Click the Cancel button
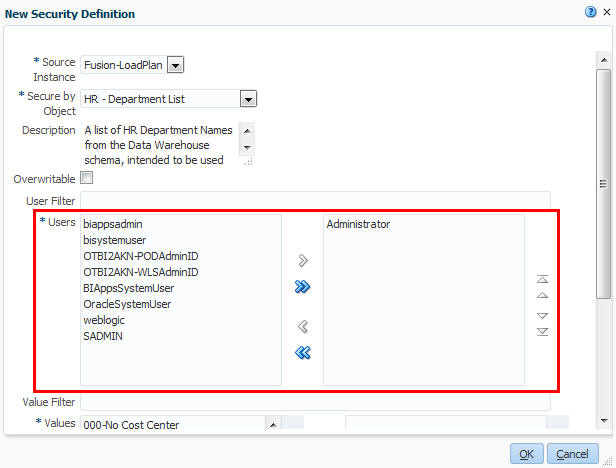The height and width of the screenshot is (468, 616). (572, 454)
